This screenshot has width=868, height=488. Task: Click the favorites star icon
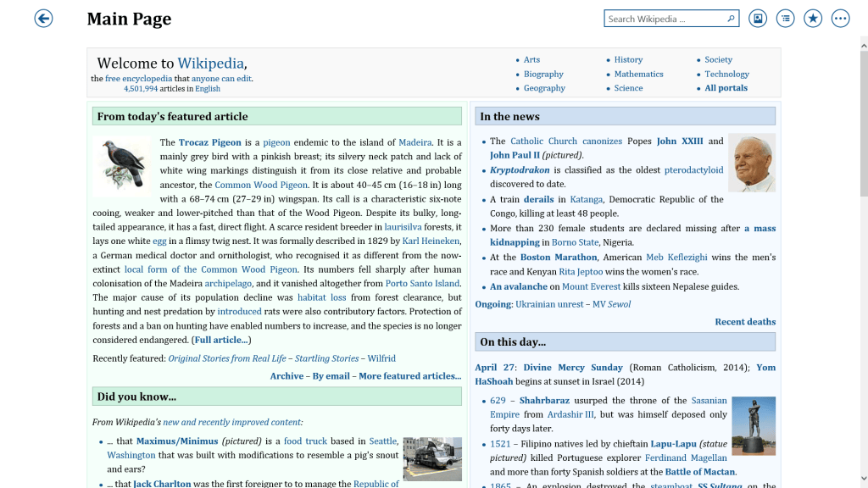pyautogui.click(x=813, y=19)
